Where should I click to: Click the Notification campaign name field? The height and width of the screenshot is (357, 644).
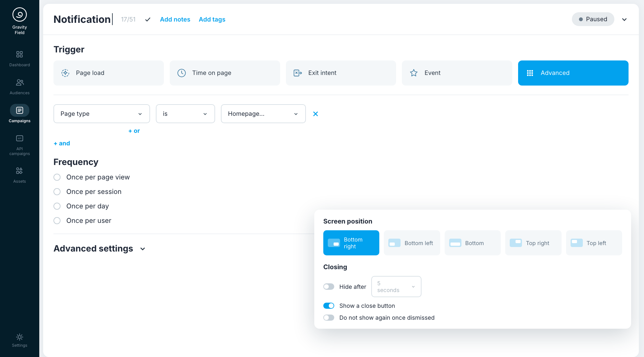coord(83,19)
